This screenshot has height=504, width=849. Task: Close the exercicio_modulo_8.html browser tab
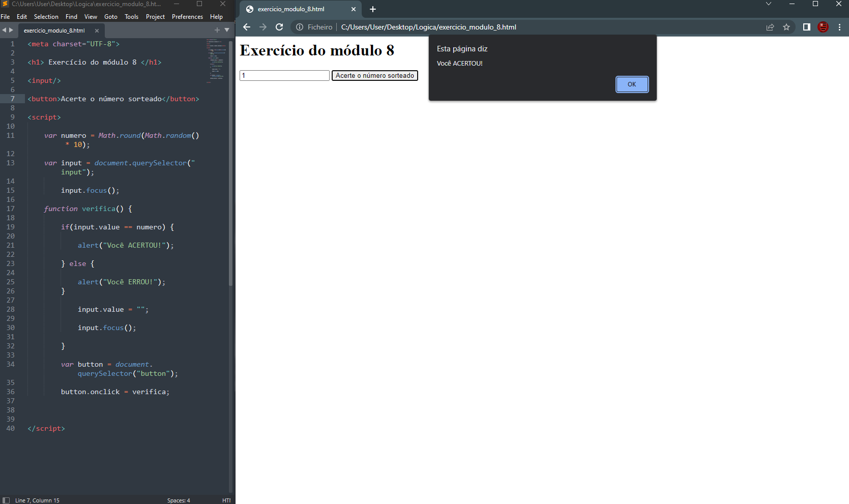click(x=354, y=9)
